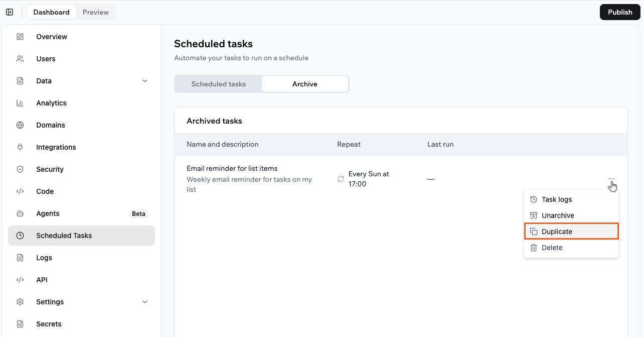Open the Preview view
Viewport: 644px width, 337px height.
(95, 12)
